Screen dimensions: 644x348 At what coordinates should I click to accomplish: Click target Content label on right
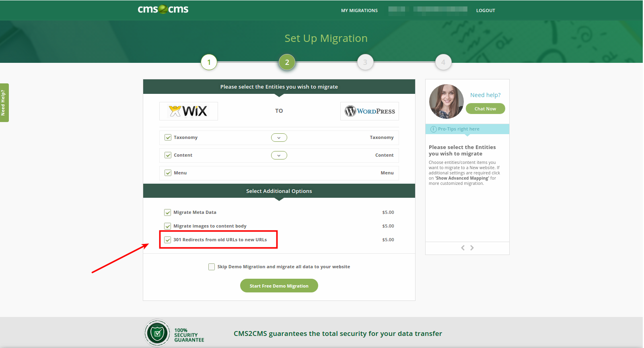click(x=385, y=155)
